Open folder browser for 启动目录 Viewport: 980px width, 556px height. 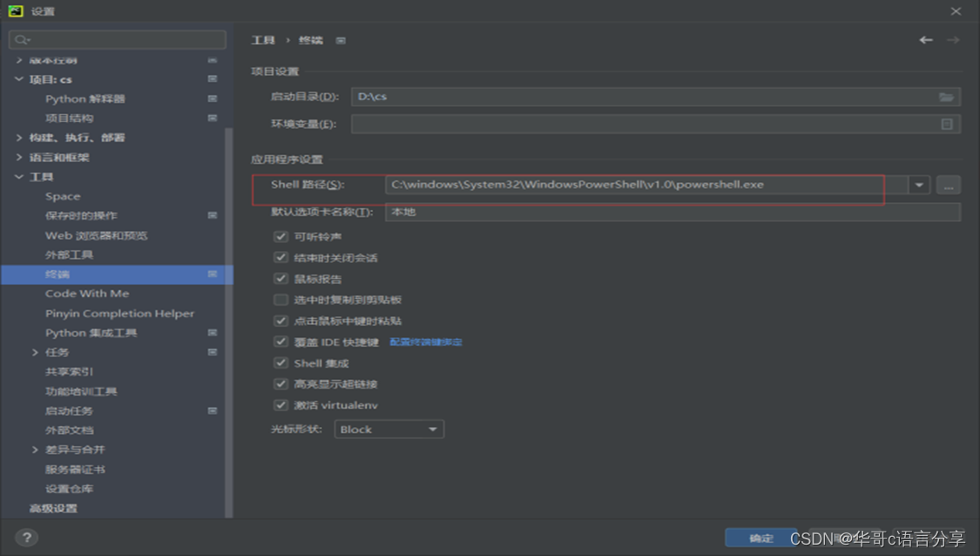point(946,97)
